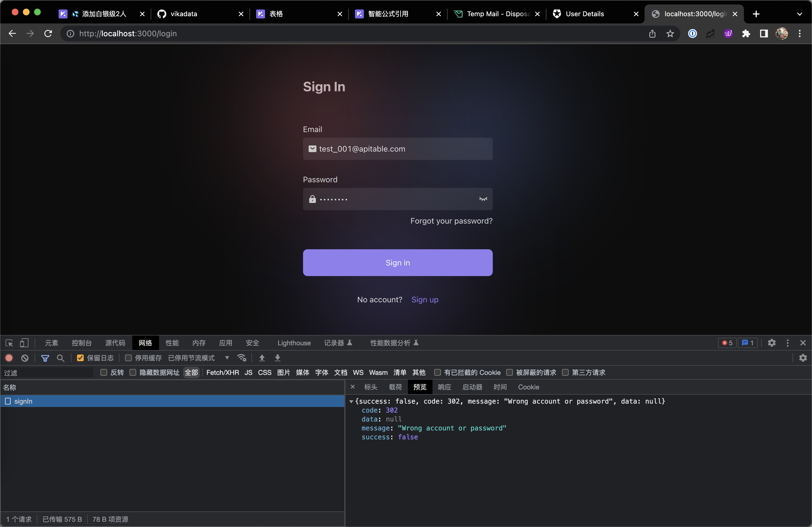
Task: Import HAR file via upload icon
Action: (x=261, y=358)
